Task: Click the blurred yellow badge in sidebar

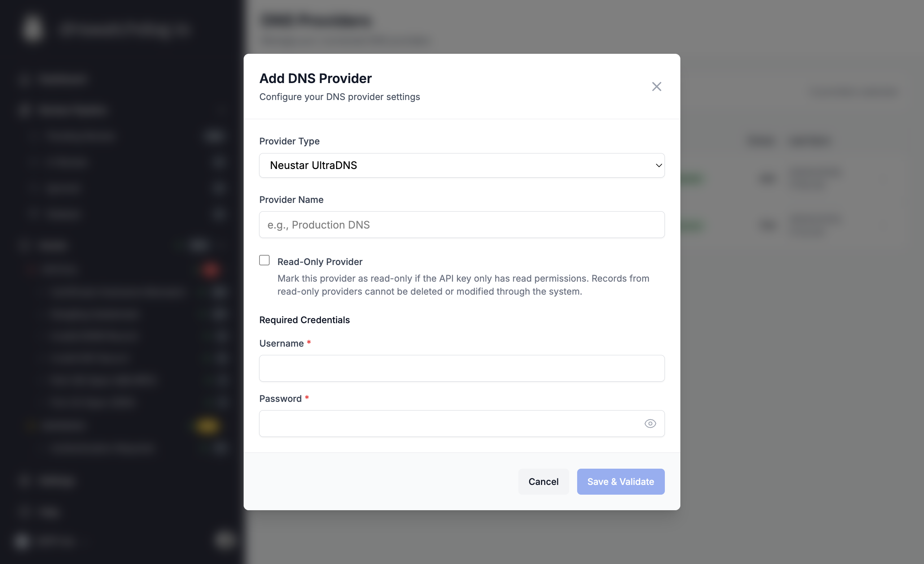Action: [x=206, y=426]
